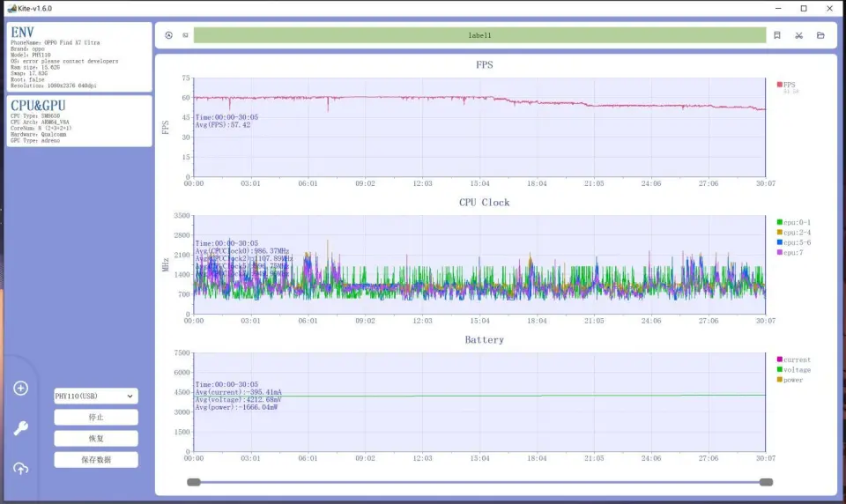846x504 pixels.
Task: Click the small square icon before label1
Action: coord(185,36)
